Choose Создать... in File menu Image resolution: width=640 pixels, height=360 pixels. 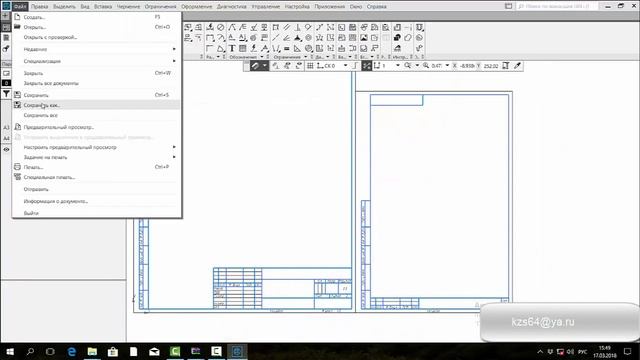tap(96, 17)
